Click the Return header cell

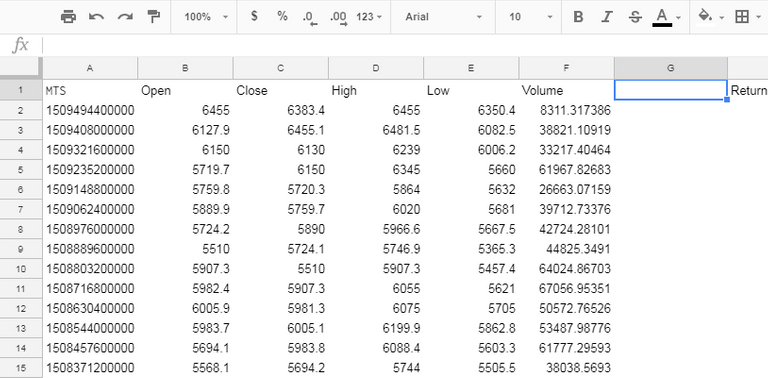(748, 91)
